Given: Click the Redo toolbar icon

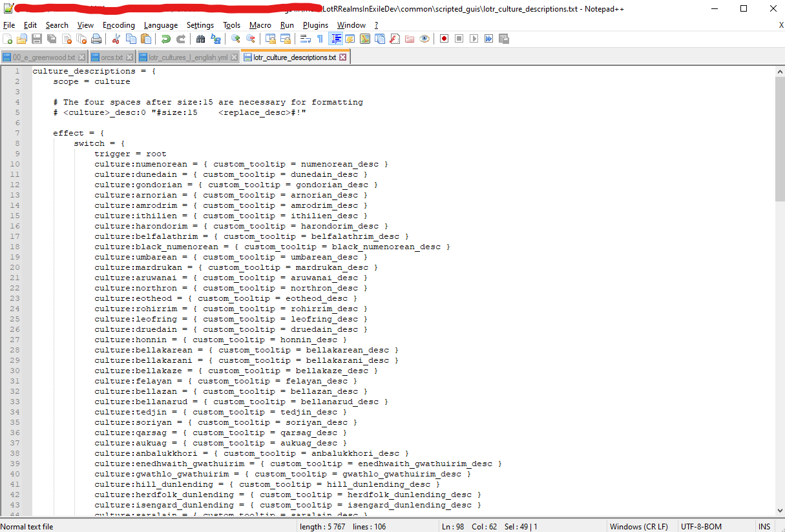Looking at the screenshot, I should point(180,39).
